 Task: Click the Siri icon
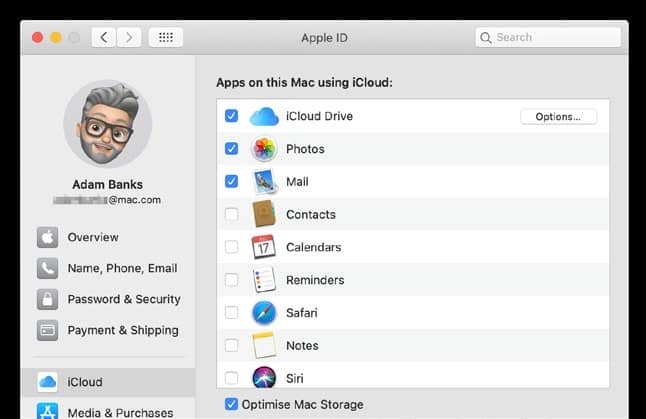[264, 377]
